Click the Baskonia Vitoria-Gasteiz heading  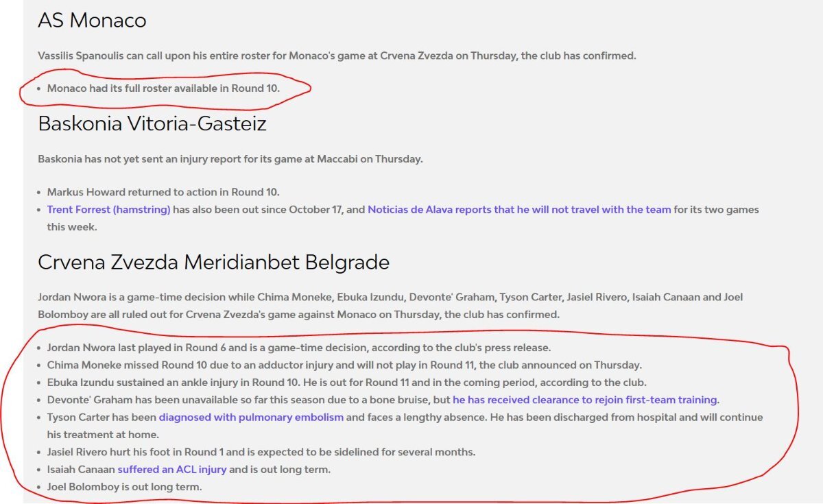click(x=152, y=124)
